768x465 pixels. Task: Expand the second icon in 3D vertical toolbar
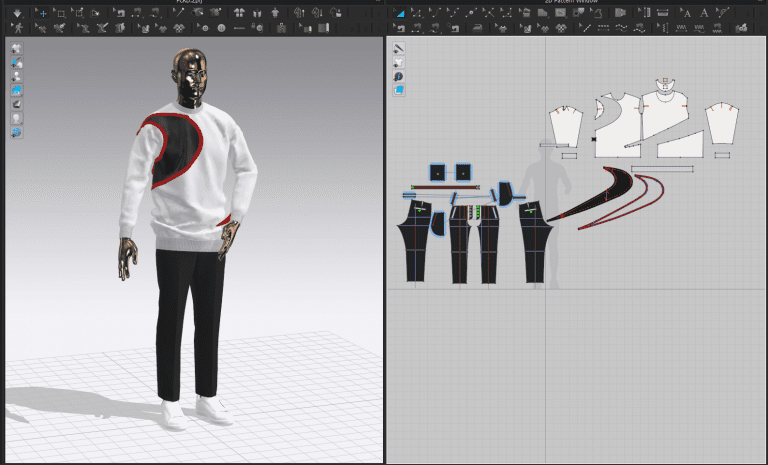(17, 62)
